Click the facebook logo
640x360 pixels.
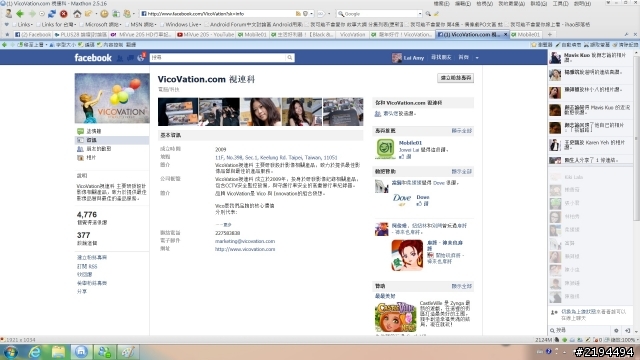[x=93, y=58]
